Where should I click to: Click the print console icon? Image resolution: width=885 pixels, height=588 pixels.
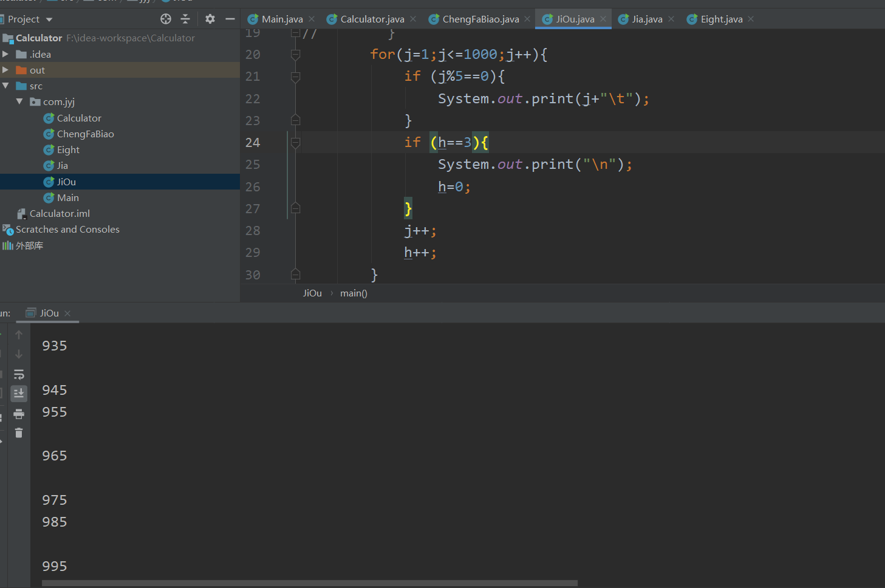pyautogui.click(x=19, y=414)
